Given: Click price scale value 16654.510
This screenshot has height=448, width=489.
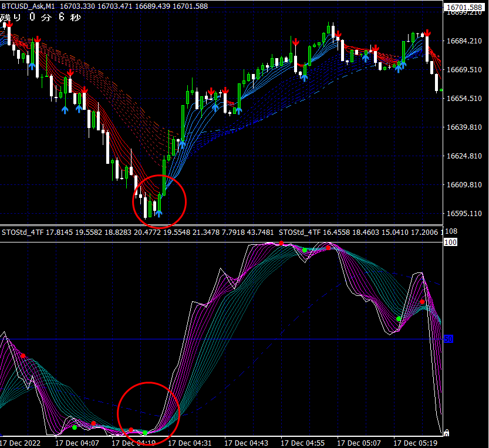Looking at the screenshot, I should 464,98.
